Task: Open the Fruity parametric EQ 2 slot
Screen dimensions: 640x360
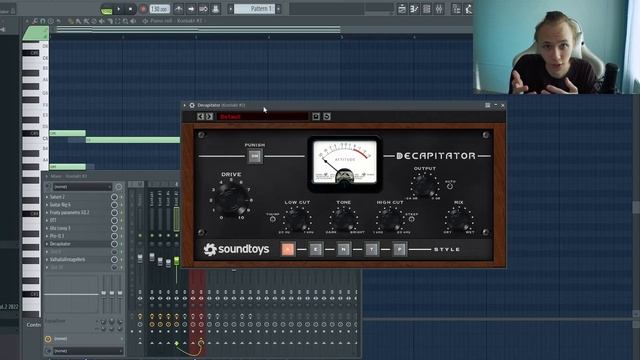Action: click(x=79, y=212)
